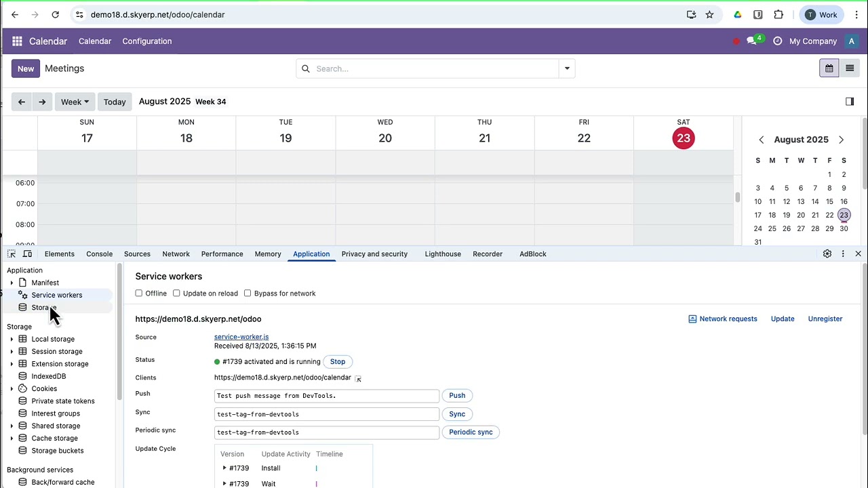This screenshot has width=868, height=488.
Task: Enable Update on reload checkbox
Action: (176, 293)
